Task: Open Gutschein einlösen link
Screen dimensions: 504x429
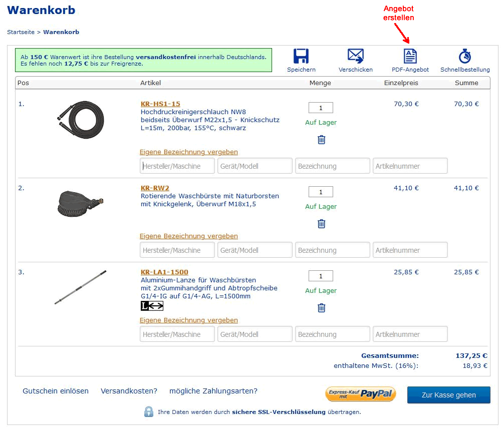Action: pyautogui.click(x=56, y=391)
